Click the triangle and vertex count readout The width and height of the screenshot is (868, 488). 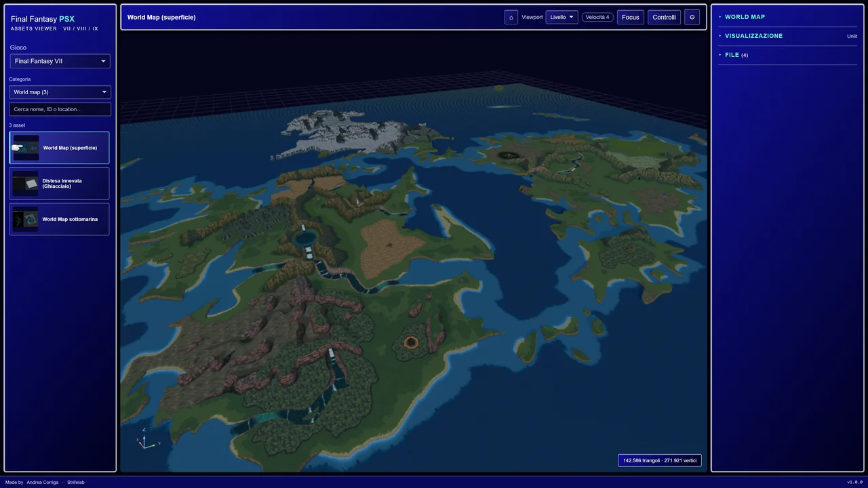tap(660, 460)
